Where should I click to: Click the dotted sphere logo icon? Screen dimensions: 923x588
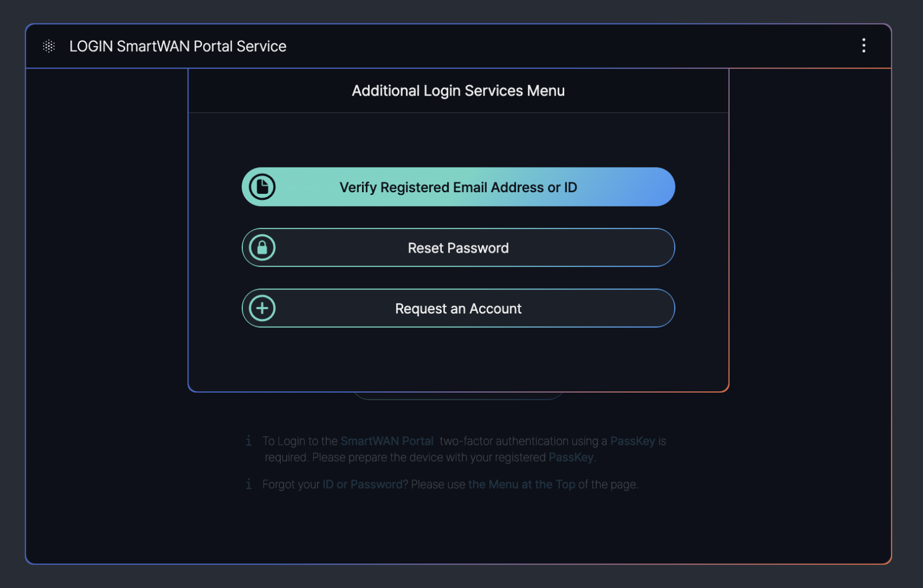[x=49, y=46]
